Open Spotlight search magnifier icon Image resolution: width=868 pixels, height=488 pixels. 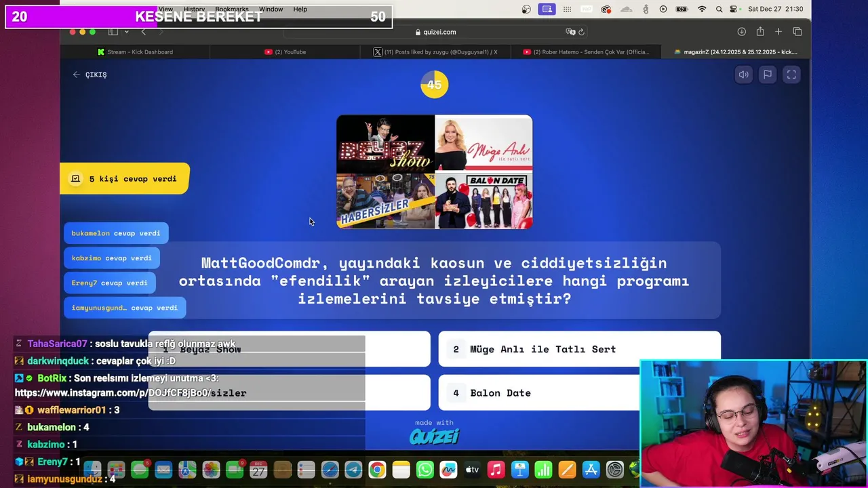pos(718,9)
